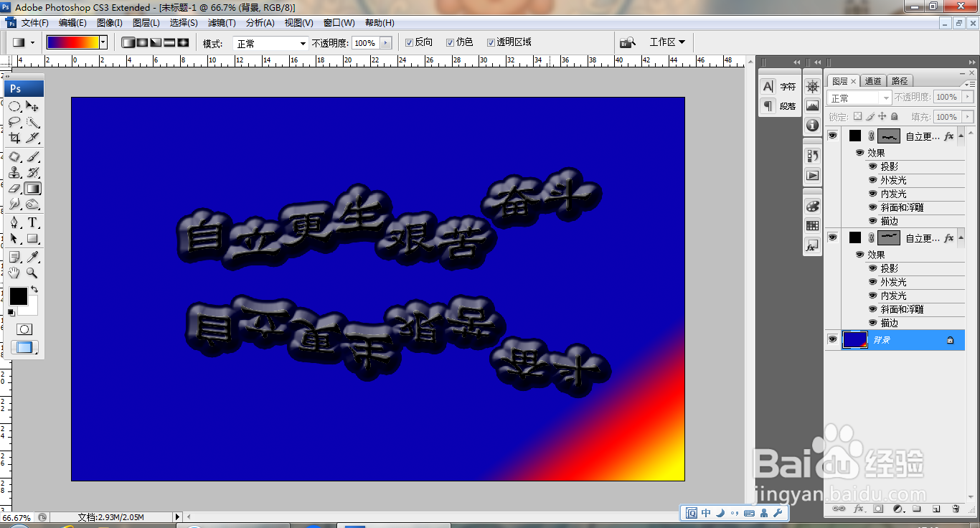This screenshot has width=980, height=528.
Task: Select the Brush tool
Action: (32, 156)
